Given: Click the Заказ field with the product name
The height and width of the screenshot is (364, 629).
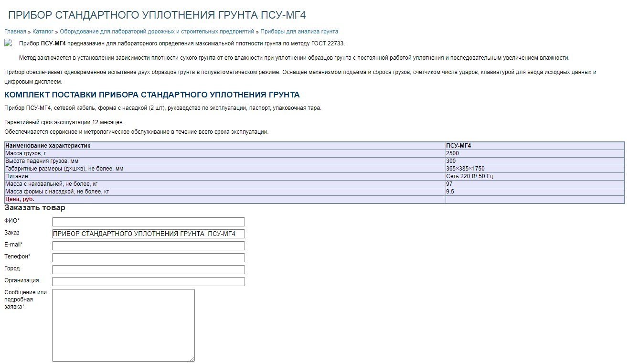Looking at the screenshot, I should [x=148, y=234].
